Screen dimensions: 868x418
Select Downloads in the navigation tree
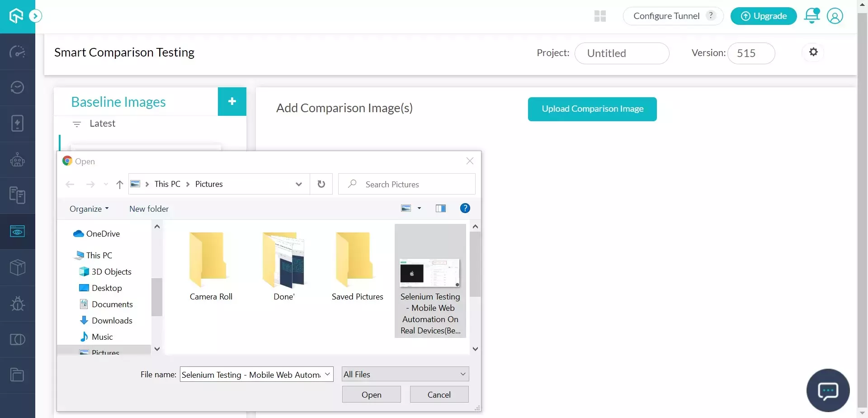click(x=112, y=321)
